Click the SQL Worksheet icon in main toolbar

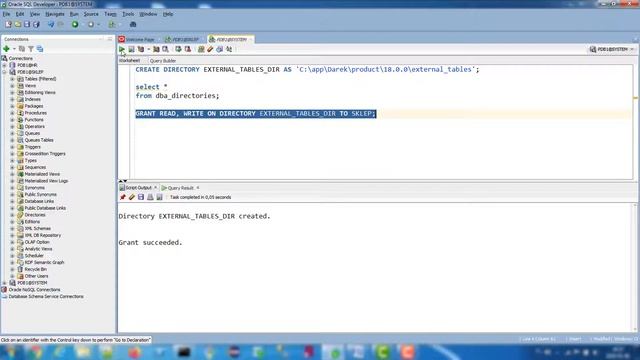click(x=112, y=24)
